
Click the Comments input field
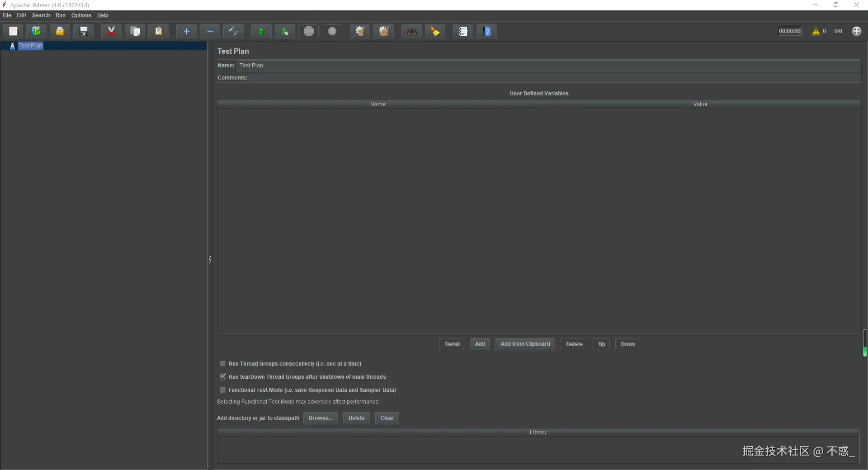[x=555, y=78]
